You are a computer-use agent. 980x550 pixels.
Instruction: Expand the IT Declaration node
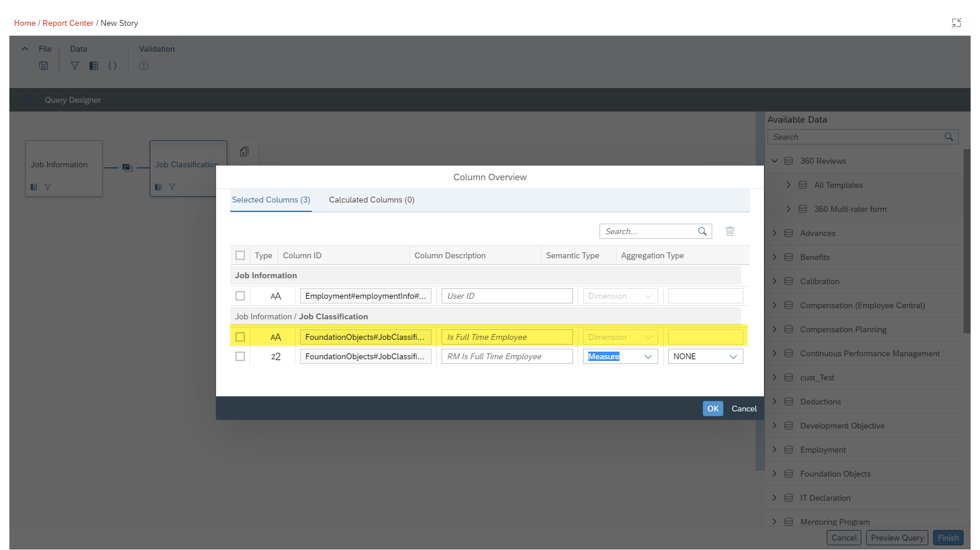click(x=774, y=498)
